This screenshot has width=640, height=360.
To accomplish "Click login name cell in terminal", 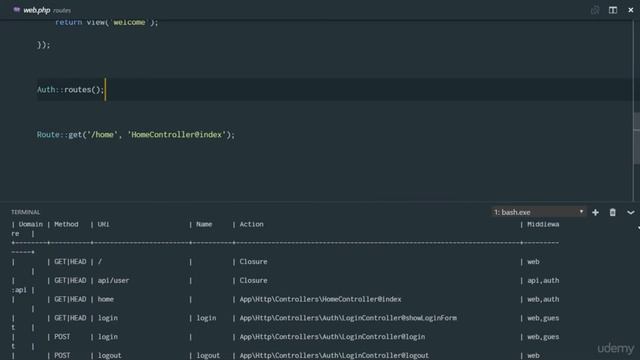I will coord(207,318).
